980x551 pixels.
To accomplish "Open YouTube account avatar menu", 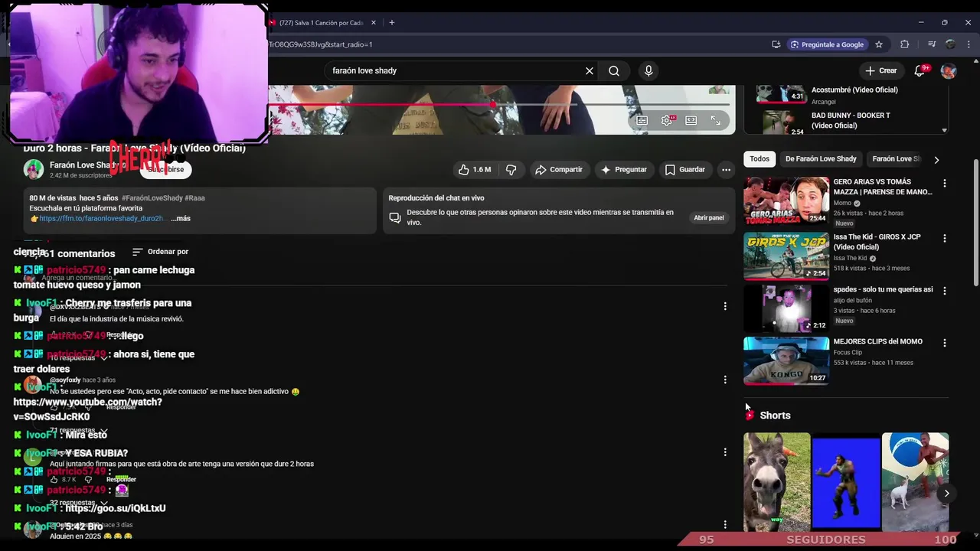I will pyautogui.click(x=949, y=70).
